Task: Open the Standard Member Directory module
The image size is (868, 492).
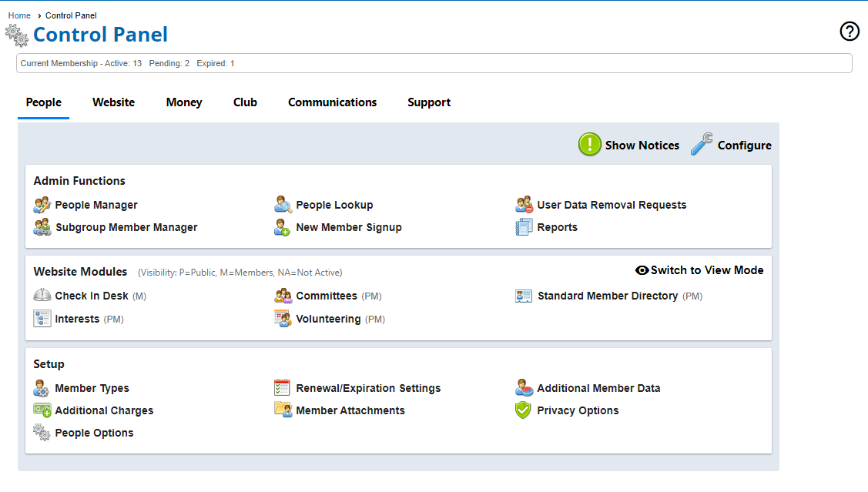Action: click(607, 296)
